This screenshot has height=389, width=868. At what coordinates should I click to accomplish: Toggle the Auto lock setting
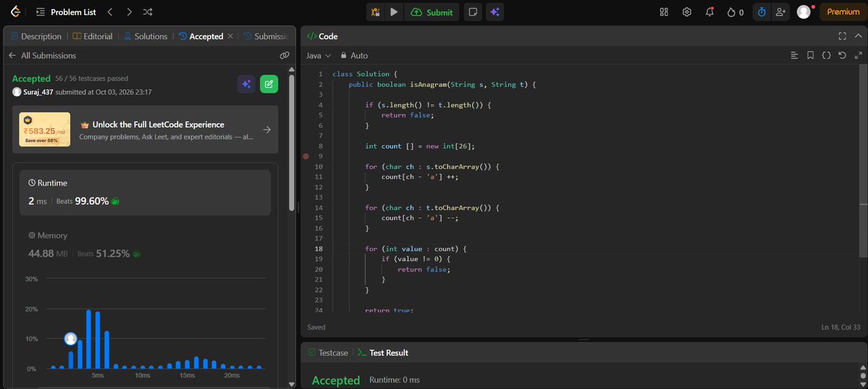pos(354,55)
